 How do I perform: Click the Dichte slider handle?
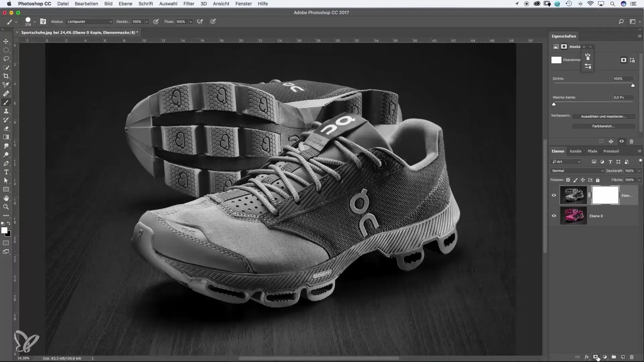coord(633,85)
